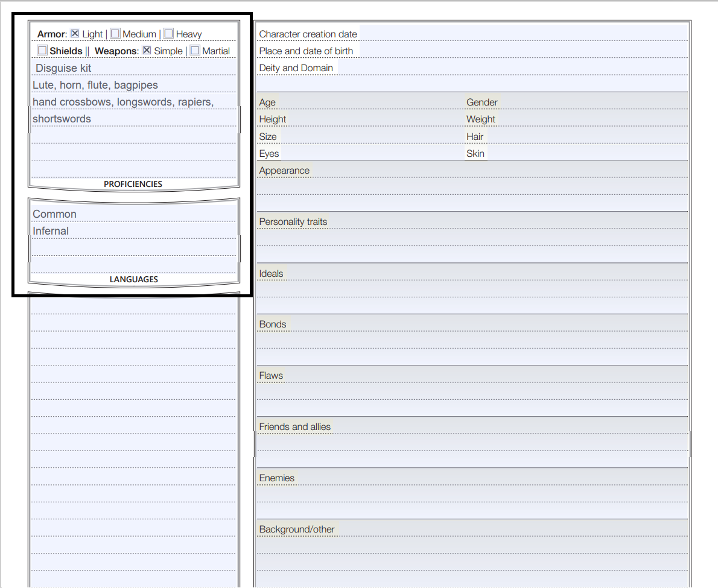Click the 'shortswords' proficiency line
Image resolution: width=718 pixels, height=588 pixels.
[134, 119]
